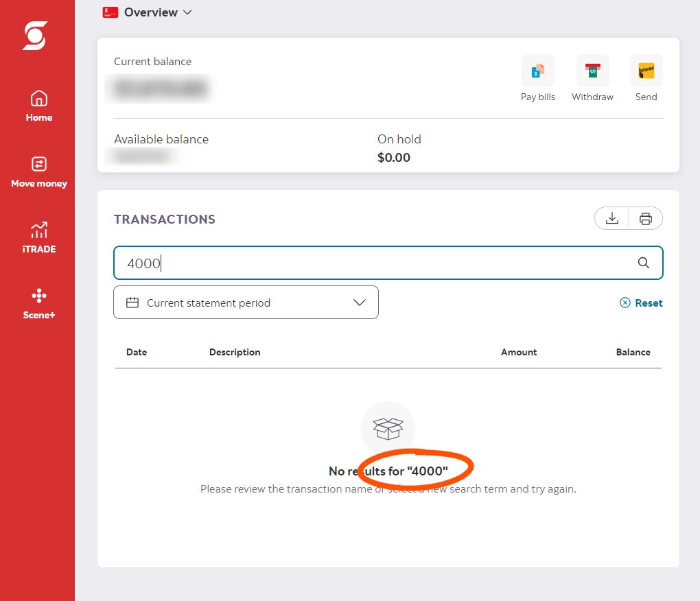Viewport: 700px width, 601px height.
Task: Click the empty box no-results icon
Action: click(388, 428)
